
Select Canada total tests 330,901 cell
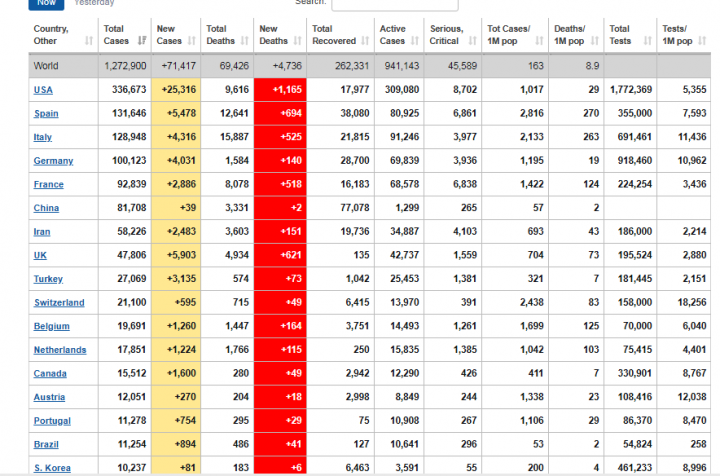[630, 373]
